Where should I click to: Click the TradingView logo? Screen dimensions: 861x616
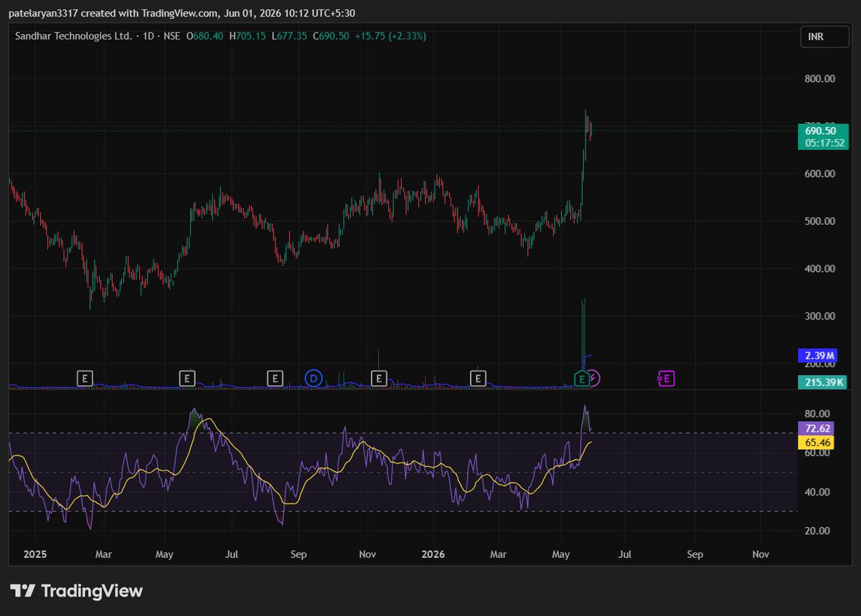click(76, 591)
